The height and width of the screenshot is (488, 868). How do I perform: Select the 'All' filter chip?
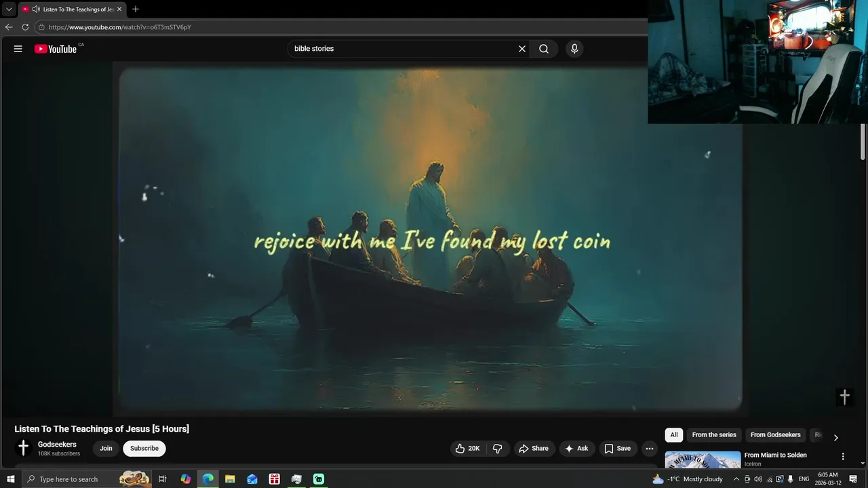click(673, 435)
